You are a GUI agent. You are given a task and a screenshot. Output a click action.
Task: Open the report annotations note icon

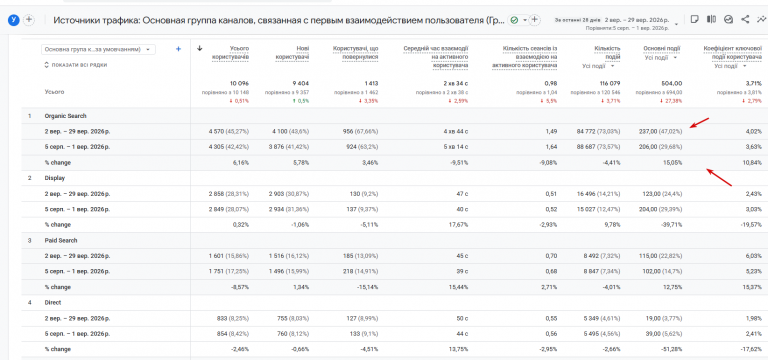694,19
